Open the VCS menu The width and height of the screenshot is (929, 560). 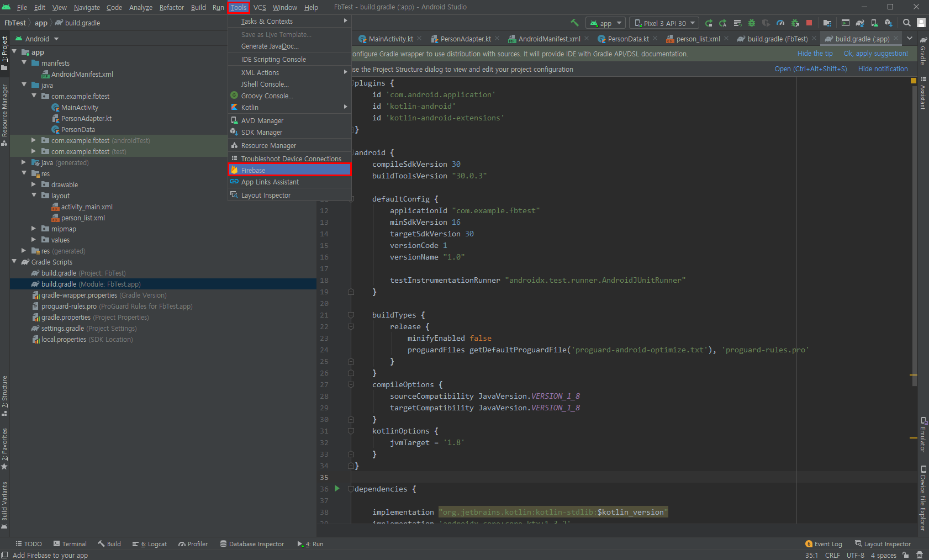(260, 7)
